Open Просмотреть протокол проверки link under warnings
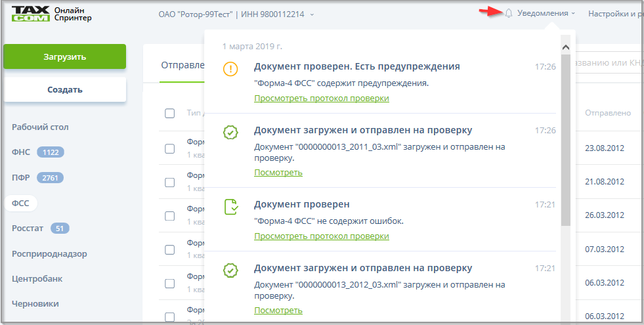644x325 pixels. pyautogui.click(x=321, y=98)
